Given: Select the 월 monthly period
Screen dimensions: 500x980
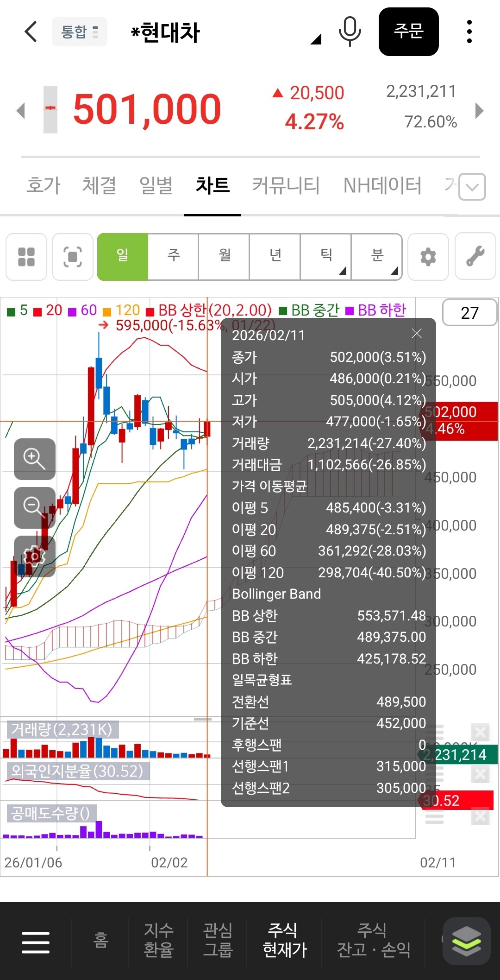Looking at the screenshot, I should 224,257.
